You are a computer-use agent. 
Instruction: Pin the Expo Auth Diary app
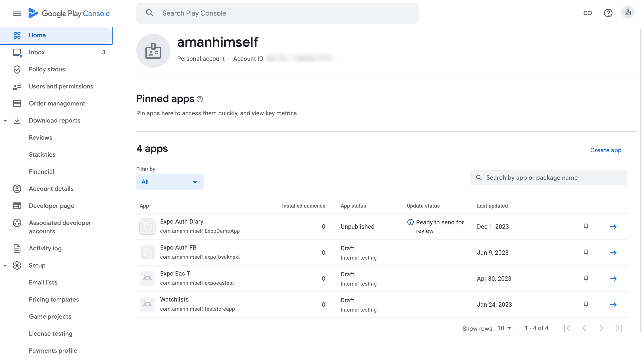pyautogui.click(x=586, y=227)
